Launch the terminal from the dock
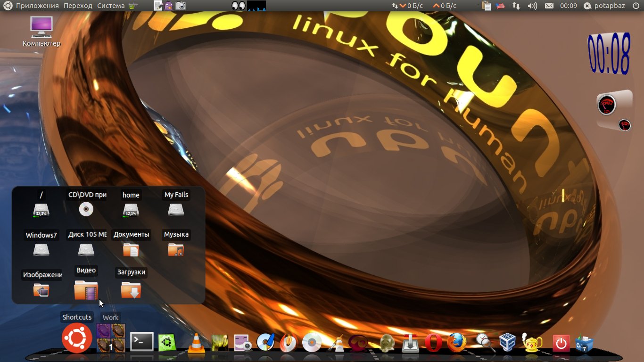Image resolution: width=644 pixels, height=362 pixels. [142, 342]
